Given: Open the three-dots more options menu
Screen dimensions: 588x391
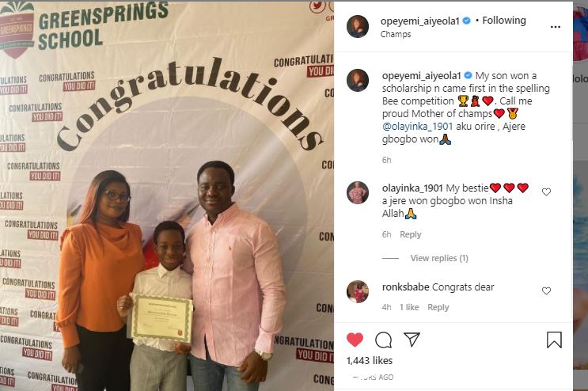Looking at the screenshot, I should click(556, 27).
